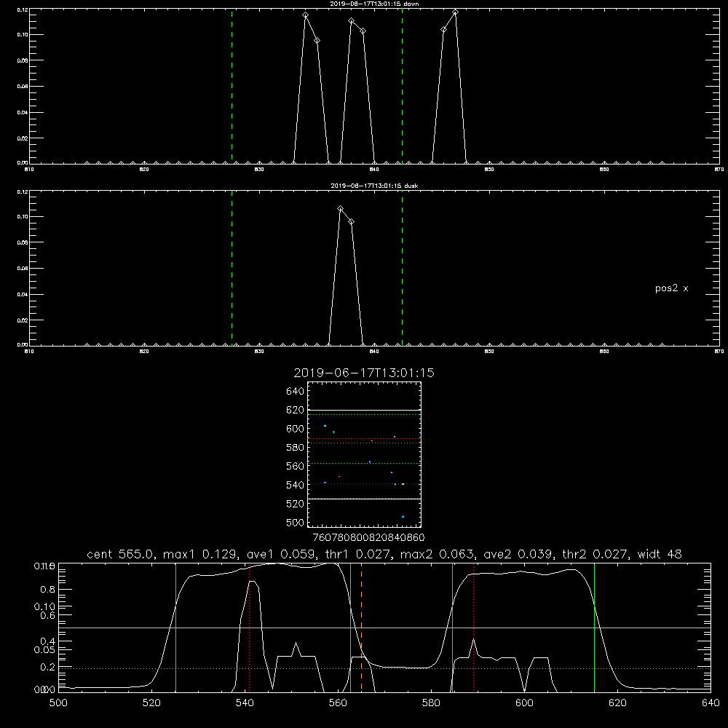This screenshot has height=728, width=728.
Task: Click the 0.10 label on dusk plot y-axis
Action: (23, 216)
